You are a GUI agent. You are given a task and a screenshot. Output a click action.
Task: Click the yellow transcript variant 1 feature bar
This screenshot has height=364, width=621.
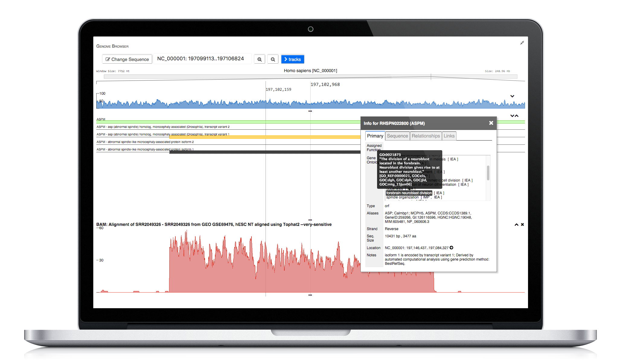(x=265, y=137)
